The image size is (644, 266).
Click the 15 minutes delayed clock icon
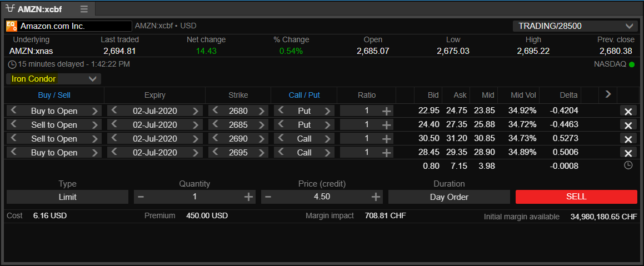click(x=12, y=64)
